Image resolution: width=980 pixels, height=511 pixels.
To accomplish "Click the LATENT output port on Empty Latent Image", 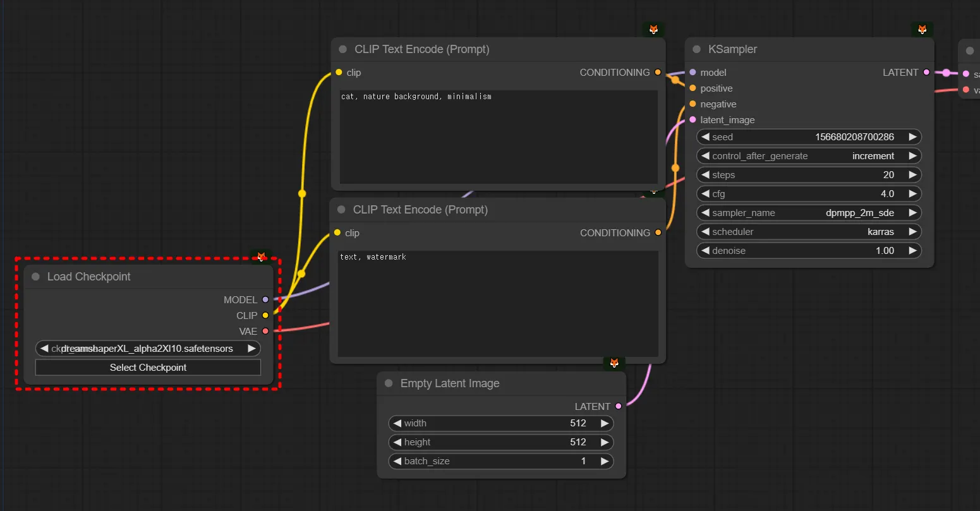I will coord(619,407).
